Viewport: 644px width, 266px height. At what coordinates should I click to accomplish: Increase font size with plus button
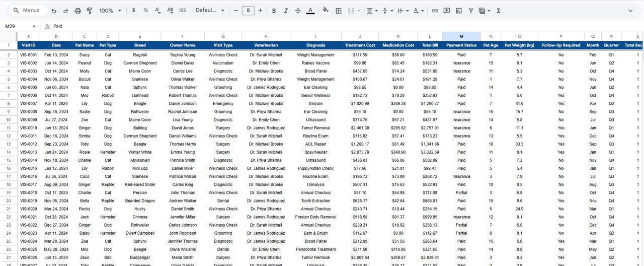261,11
